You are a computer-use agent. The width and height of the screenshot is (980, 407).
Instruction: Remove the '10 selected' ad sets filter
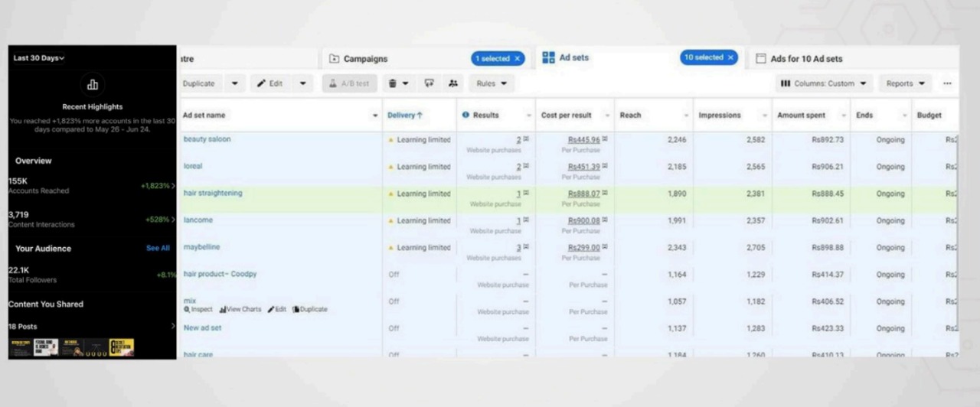point(730,57)
